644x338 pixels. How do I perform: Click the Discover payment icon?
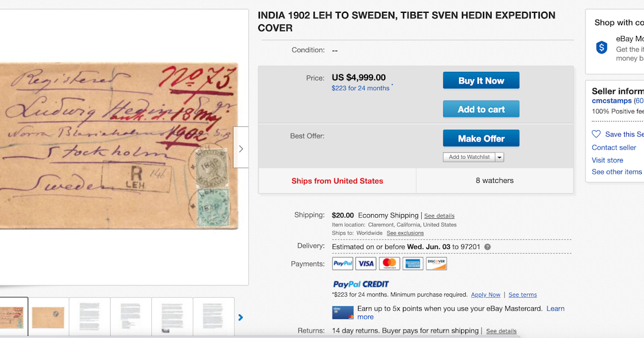point(436,263)
